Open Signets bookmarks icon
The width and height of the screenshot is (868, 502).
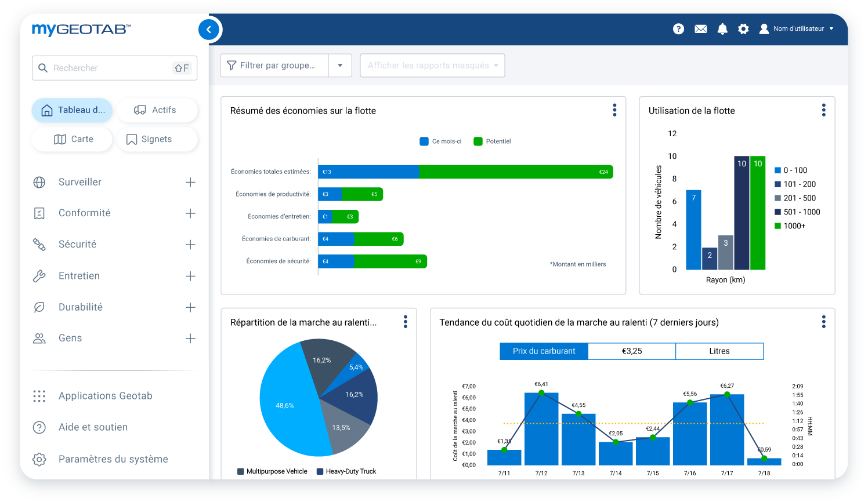pyautogui.click(x=132, y=139)
